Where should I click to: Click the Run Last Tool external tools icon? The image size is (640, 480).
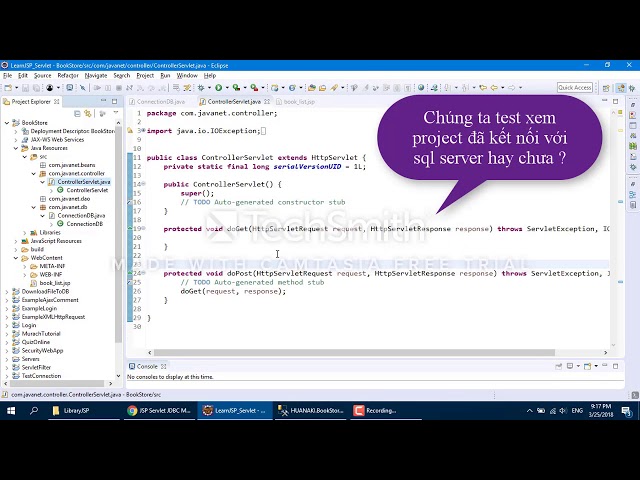[254, 88]
